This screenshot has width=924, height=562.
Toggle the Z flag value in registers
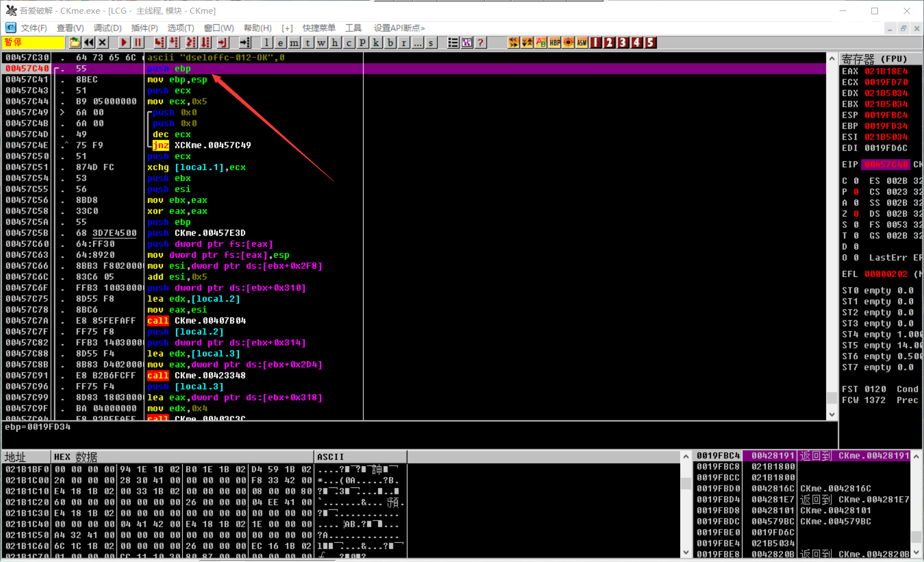coord(856,214)
